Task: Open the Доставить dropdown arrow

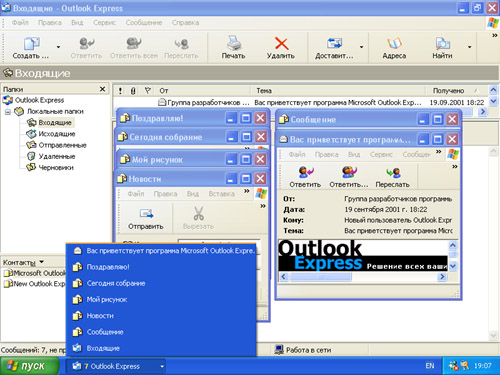Action: pyautogui.click(x=361, y=47)
